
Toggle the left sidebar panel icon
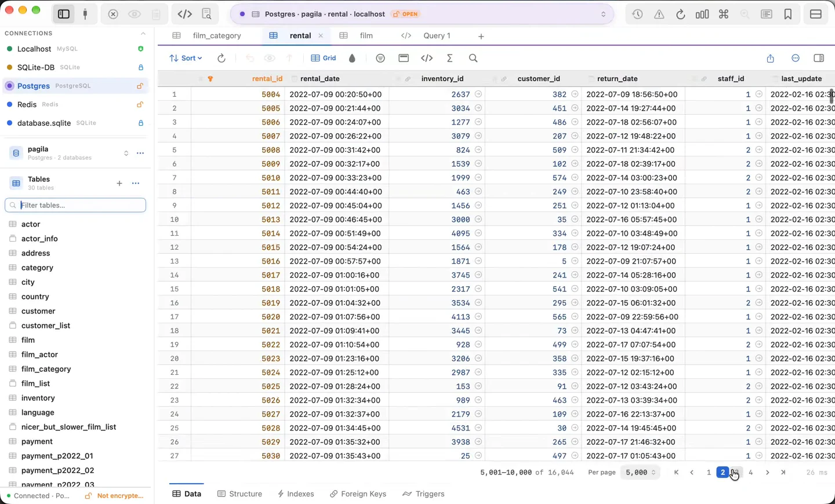[64, 14]
